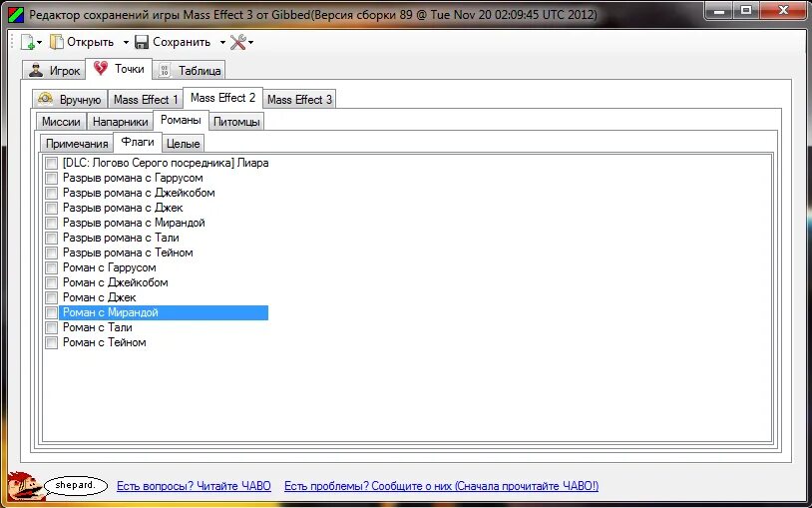The width and height of the screenshot is (812, 508).
Task: Click the Читайте ЧАВО questions link
Action: click(x=194, y=486)
